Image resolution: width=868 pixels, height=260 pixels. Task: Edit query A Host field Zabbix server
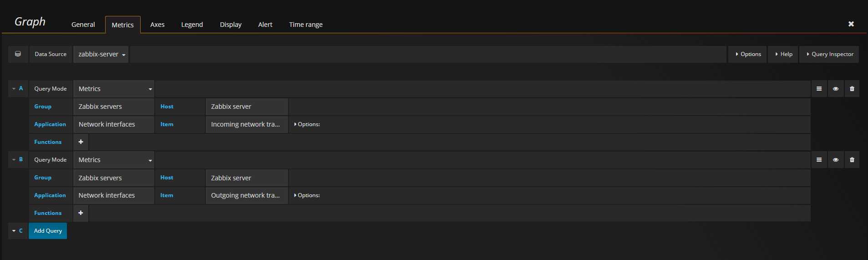[247, 107]
